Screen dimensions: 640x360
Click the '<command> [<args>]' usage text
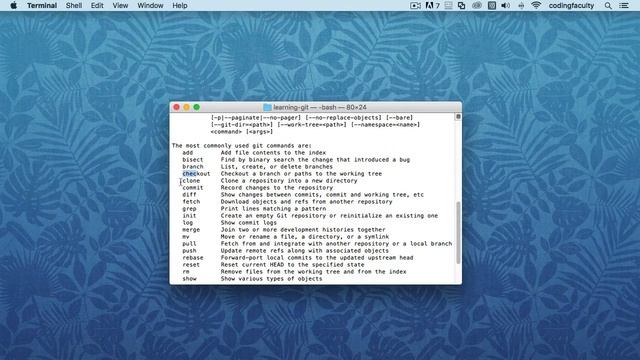coord(242,131)
